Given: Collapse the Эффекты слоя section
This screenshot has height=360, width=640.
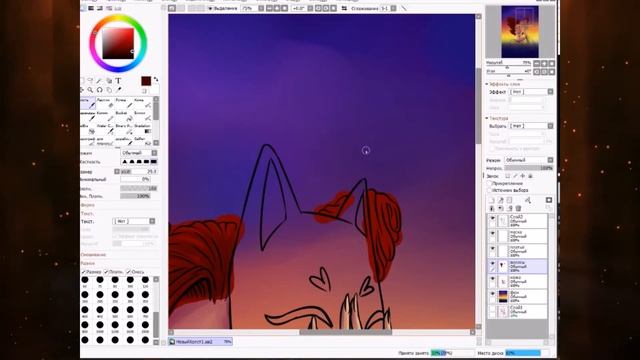Looking at the screenshot, I should (487, 84).
